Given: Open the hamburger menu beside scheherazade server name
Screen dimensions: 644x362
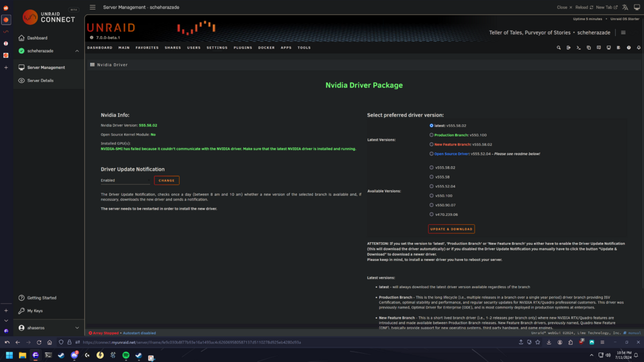Looking at the screenshot, I should [x=623, y=32].
